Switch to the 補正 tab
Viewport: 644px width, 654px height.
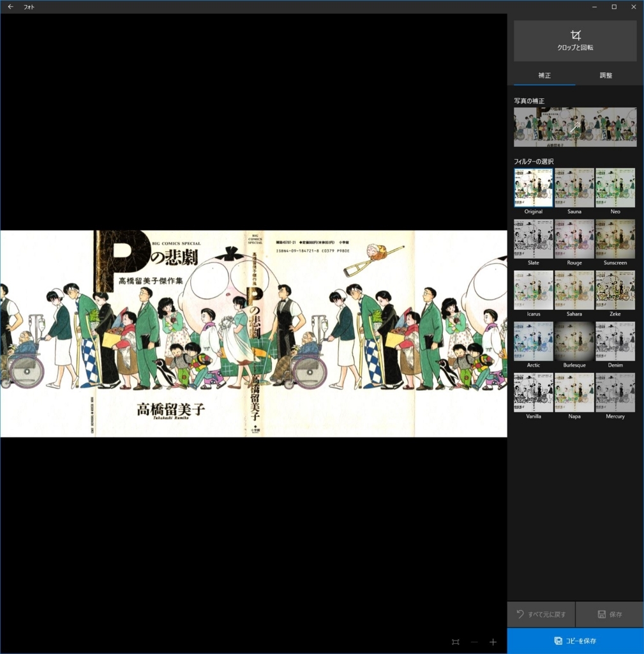coord(544,75)
